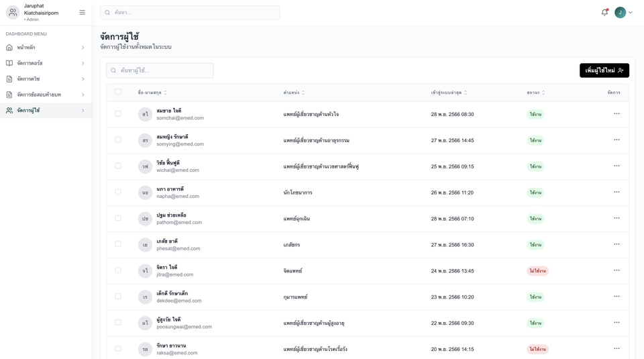Click ไม่ใช้งาน status badge for raksa@emed.com
Image resolution: width=644 pixels, height=359 pixels.
pyautogui.click(x=537, y=349)
